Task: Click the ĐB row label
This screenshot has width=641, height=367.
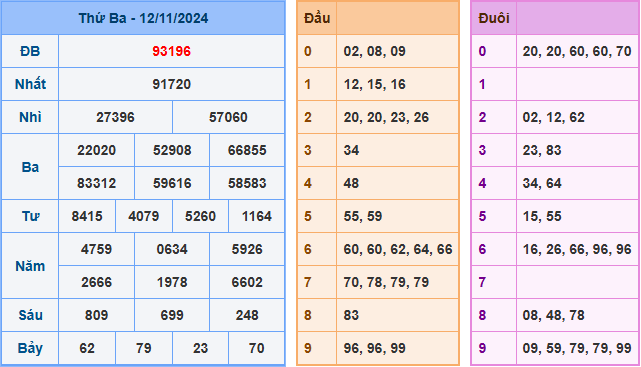Action: coord(30,51)
